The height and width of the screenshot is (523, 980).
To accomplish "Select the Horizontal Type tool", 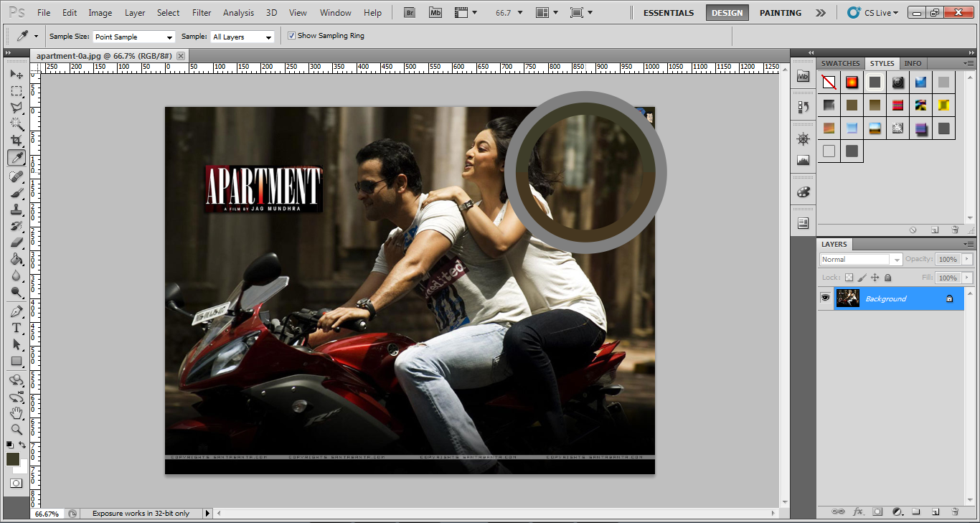I will tap(16, 328).
